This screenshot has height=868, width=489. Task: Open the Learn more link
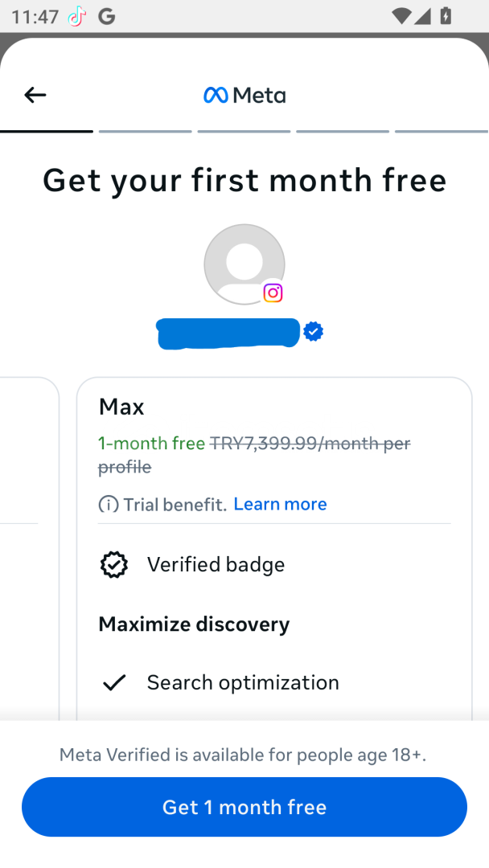click(x=280, y=504)
